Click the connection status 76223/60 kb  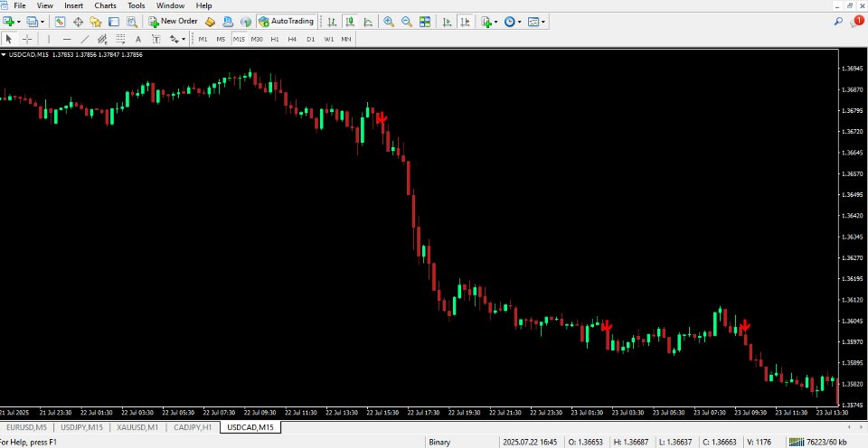(818, 442)
